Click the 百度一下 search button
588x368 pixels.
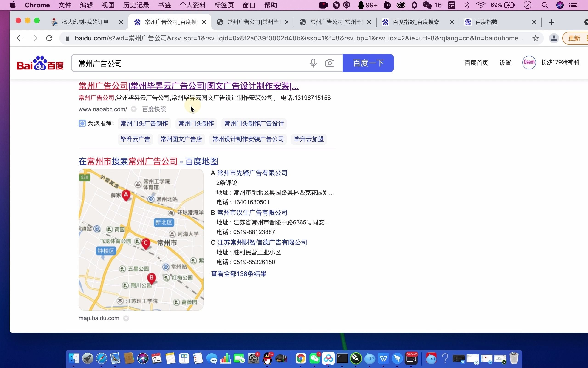[x=368, y=63]
